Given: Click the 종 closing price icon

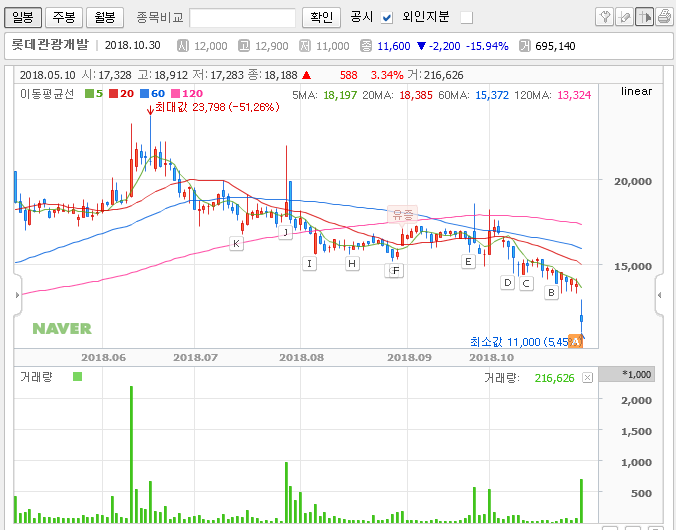Looking at the screenshot, I should (366, 46).
